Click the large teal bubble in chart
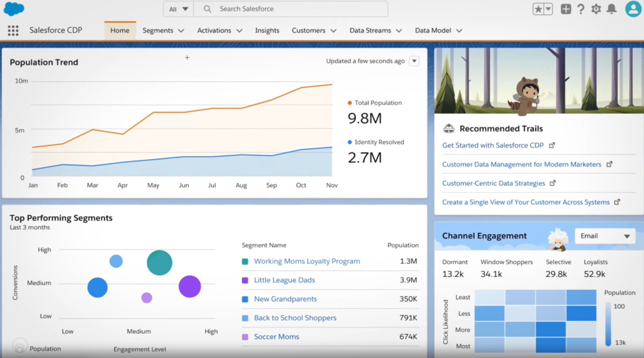The image size is (644, 358). pyautogui.click(x=159, y=263)
